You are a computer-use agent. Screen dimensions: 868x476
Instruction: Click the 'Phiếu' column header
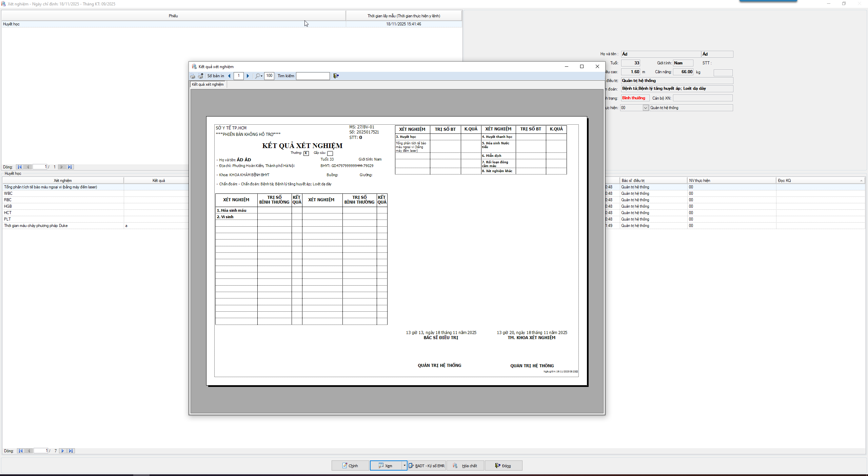[x=173, y=16]
